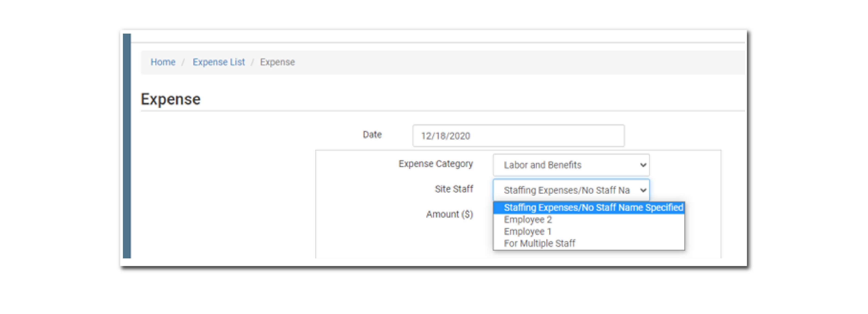Choose Employee 2 from the staff list

pyautogui.click(x=528, y=219)
